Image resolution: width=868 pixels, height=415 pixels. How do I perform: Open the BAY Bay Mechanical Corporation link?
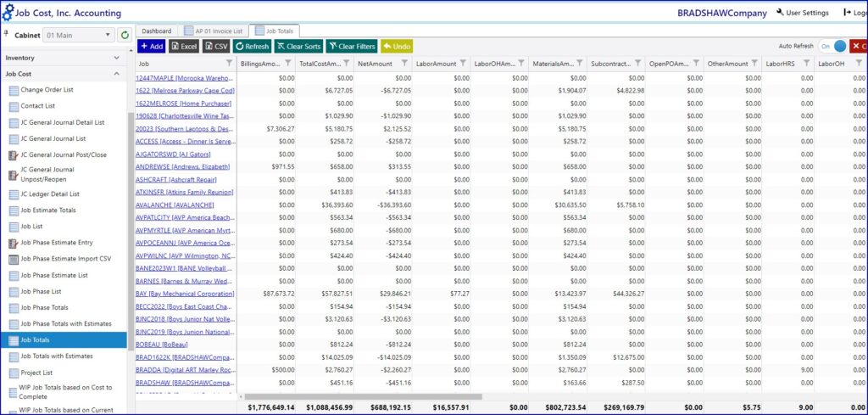click(185, 294)
